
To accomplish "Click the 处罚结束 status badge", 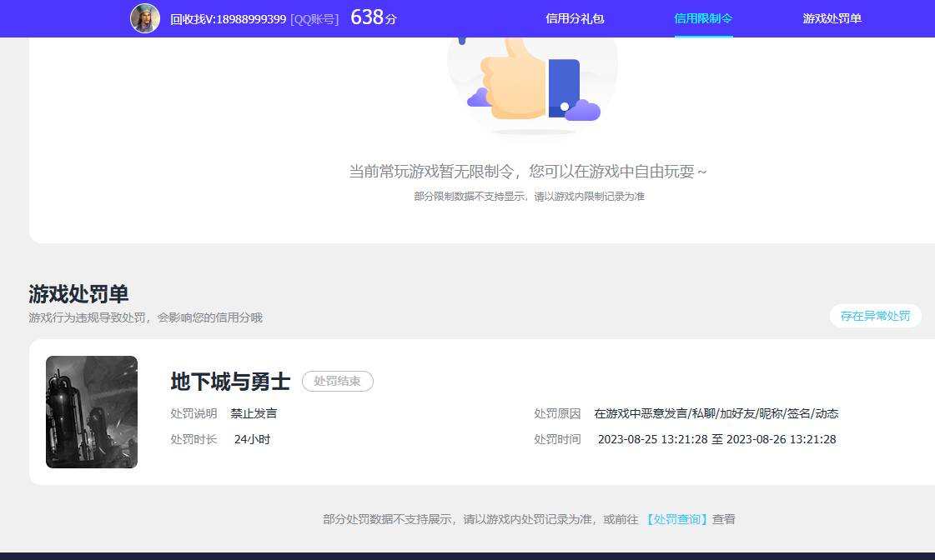I will tap(338, 382).
